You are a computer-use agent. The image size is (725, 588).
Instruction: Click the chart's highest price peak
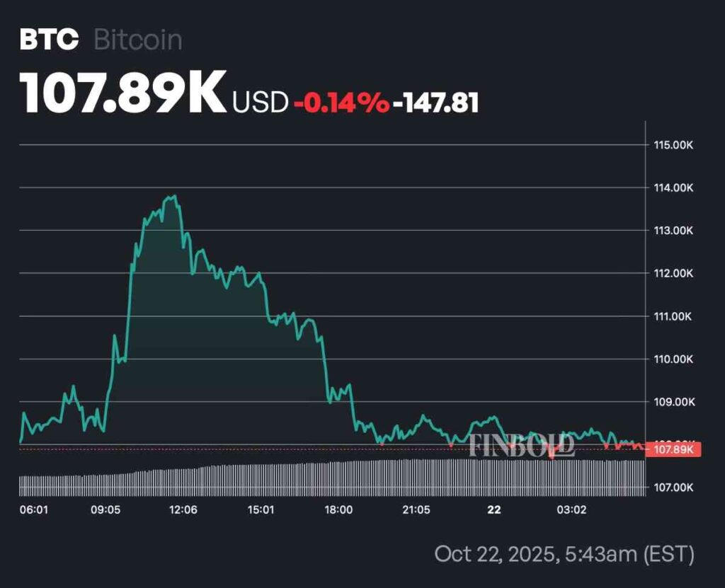(173, 197)
